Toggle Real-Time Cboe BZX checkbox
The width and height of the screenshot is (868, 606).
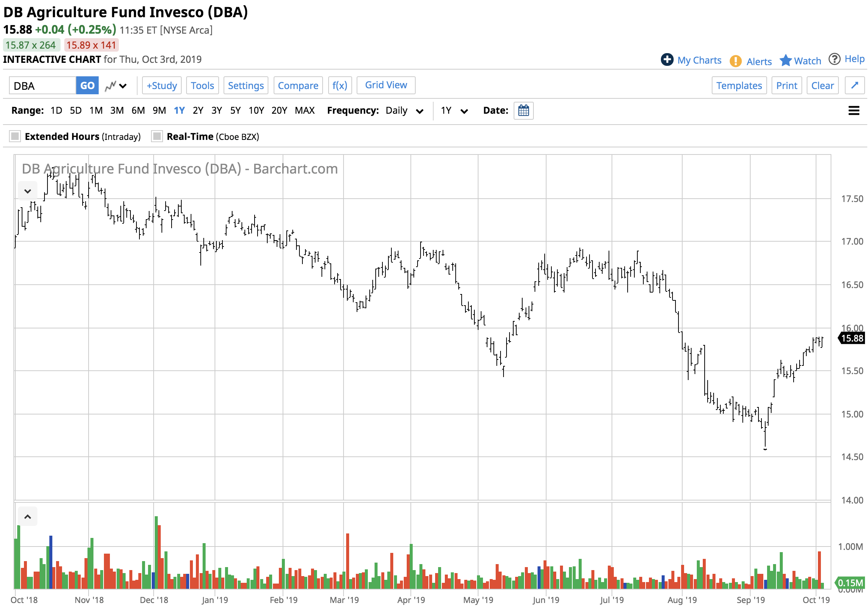coord(157,136)
